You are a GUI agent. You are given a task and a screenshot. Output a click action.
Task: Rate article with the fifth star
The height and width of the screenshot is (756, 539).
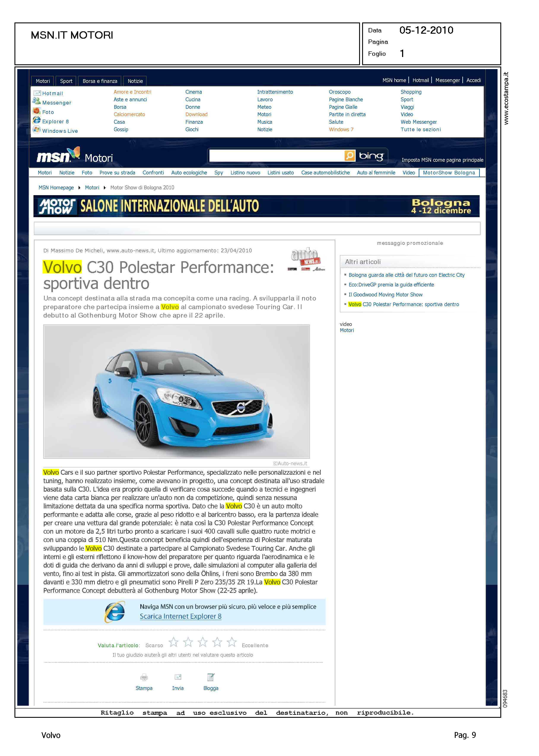[x=232, y=642]
